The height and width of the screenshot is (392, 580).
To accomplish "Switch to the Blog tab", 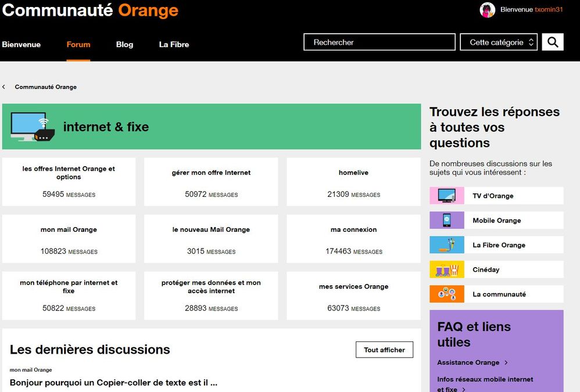I will (x=124, y=45).
